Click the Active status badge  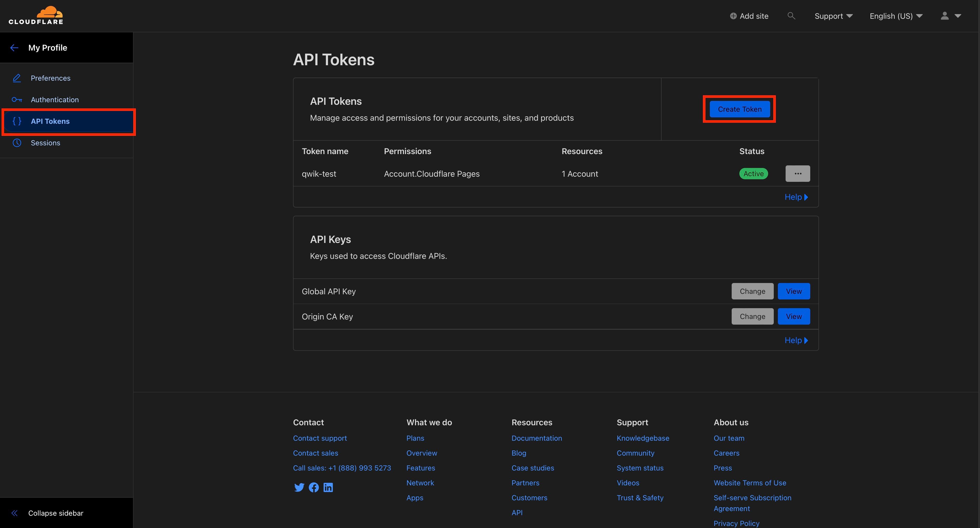753,173
